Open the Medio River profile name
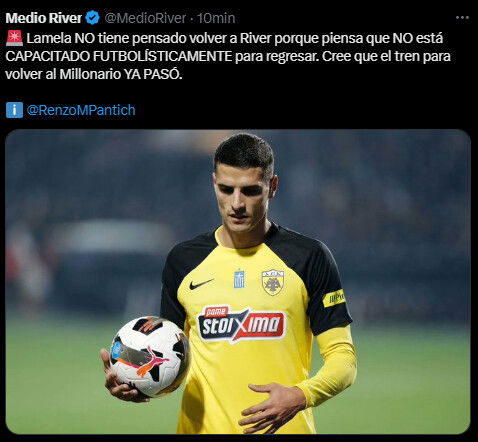The image size is (478, 442). (x=43, y=18)
